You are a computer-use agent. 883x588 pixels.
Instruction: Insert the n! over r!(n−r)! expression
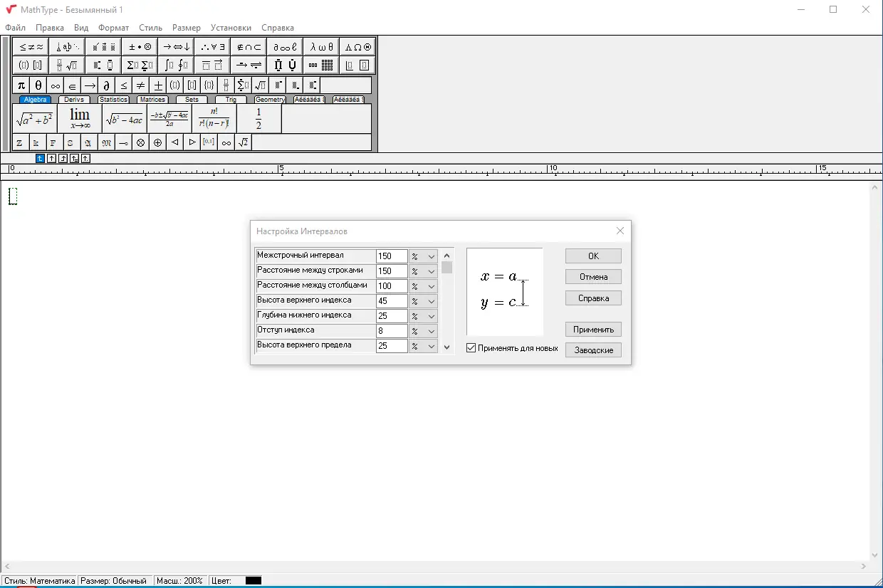click(214, 119)
